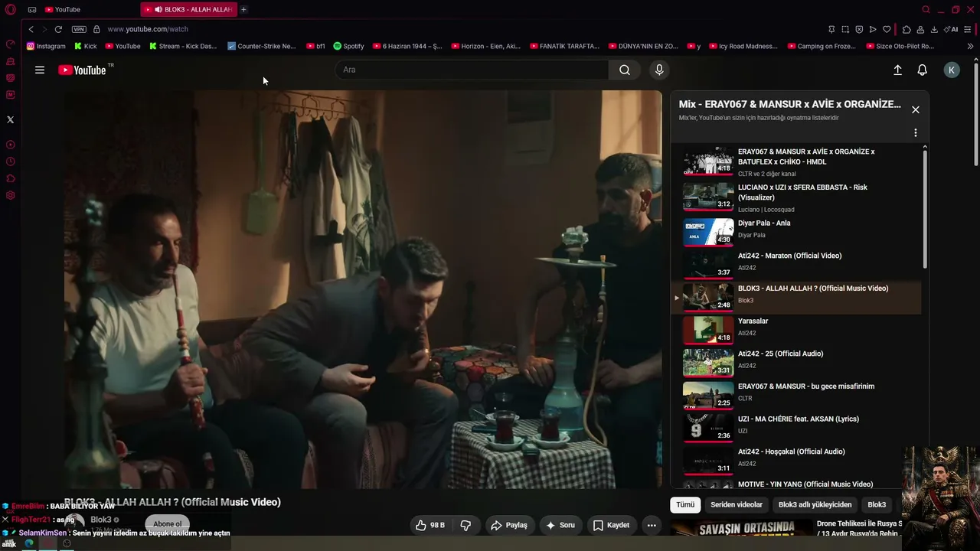Image resolution: width=980 pixels, height=551 pixels.
Task: Subscribe with the Abone ol button
Action: pyautogui.click(x=167, y=524)
